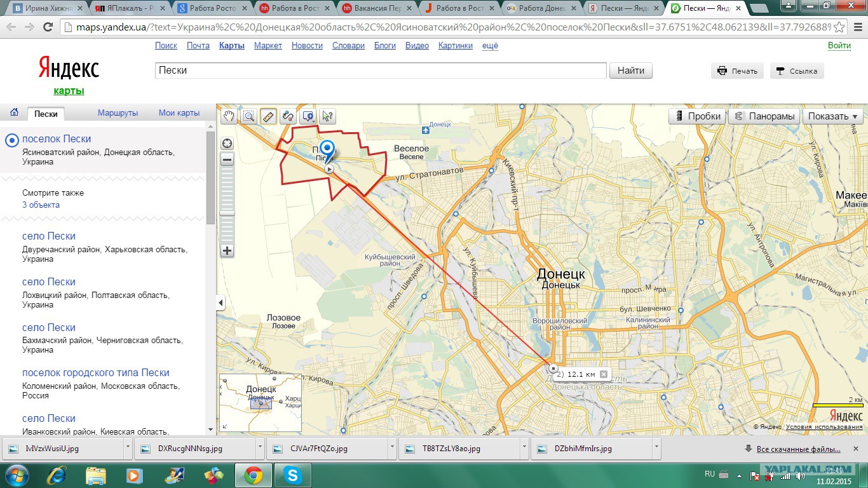Open the Показать dropdown menu

(833, 116)
